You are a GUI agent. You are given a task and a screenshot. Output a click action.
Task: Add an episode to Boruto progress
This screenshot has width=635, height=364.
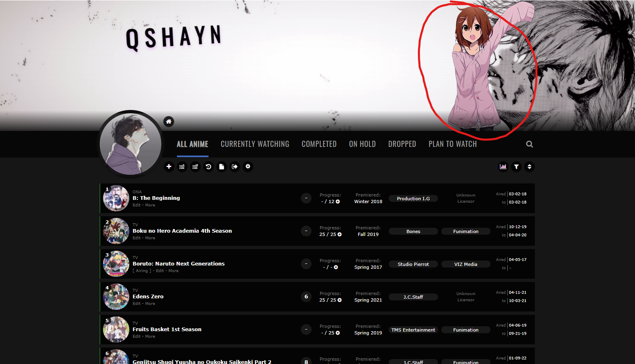(x=336, y=267)
